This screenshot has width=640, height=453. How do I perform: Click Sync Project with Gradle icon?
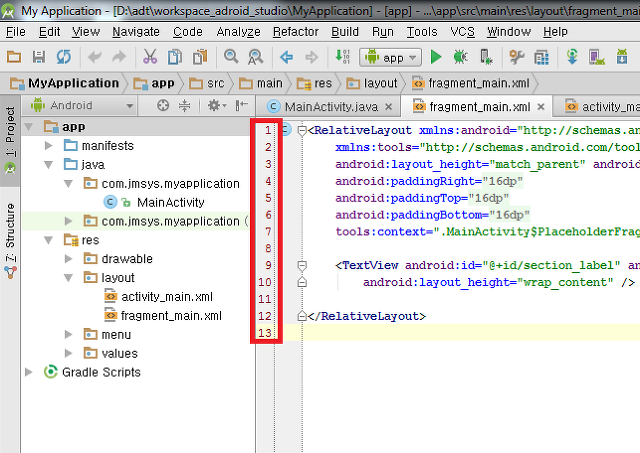tap(572, 57)
